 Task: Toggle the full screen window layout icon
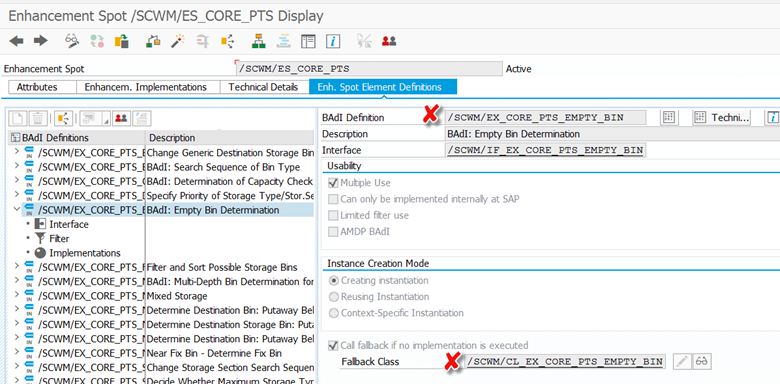click(x=308, y=41)
